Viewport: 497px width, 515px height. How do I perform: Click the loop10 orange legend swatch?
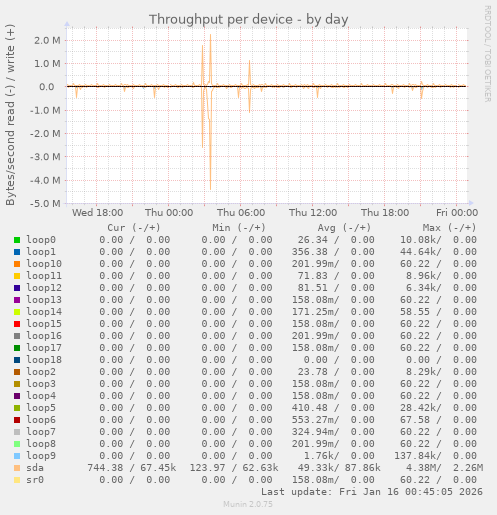(17, 264)
